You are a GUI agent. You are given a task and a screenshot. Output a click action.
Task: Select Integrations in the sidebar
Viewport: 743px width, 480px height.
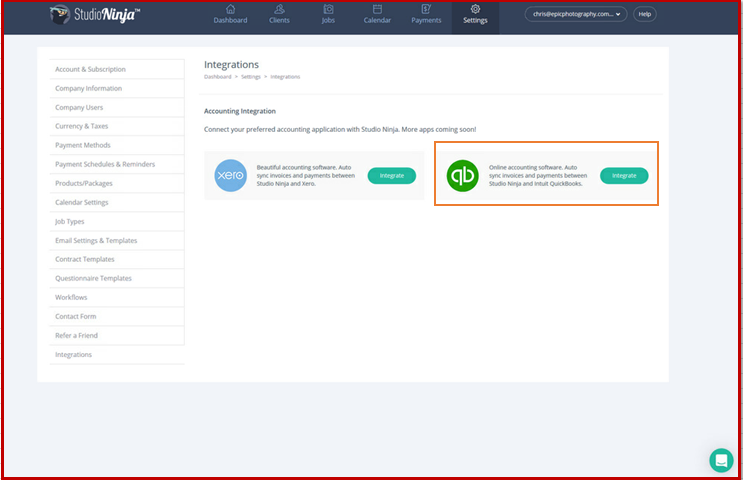117,354
